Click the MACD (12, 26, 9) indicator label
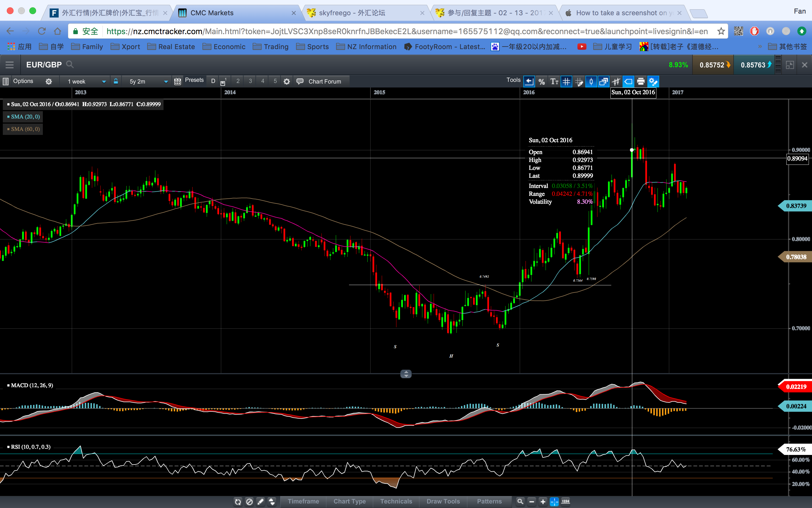Screen dimensions: 812x508 32,385
